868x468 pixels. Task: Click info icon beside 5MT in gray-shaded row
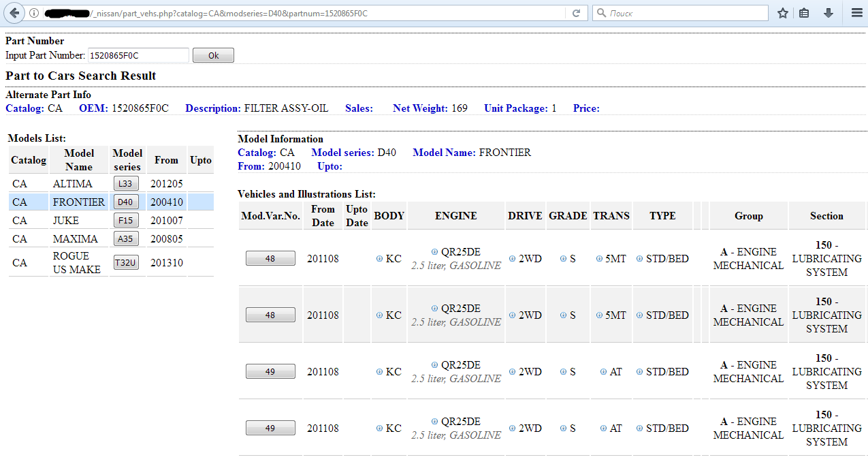599,315
